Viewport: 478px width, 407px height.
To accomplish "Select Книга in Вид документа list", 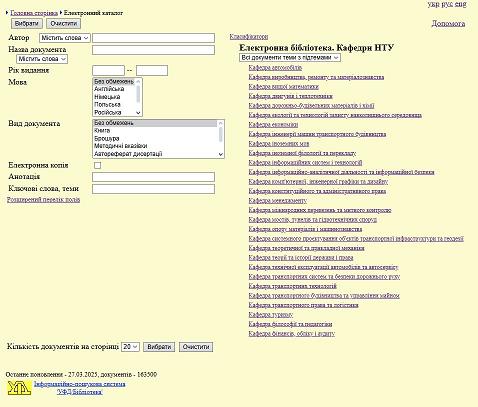I will tap(155, 131).
